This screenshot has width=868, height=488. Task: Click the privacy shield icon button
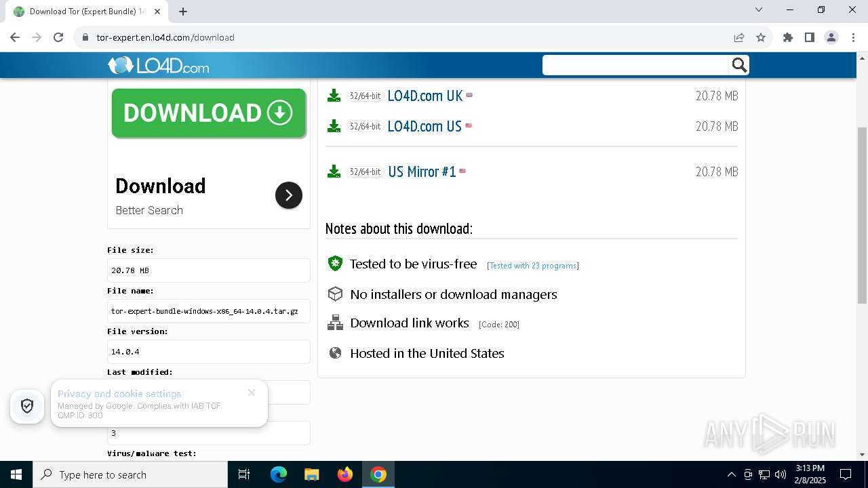27,406
